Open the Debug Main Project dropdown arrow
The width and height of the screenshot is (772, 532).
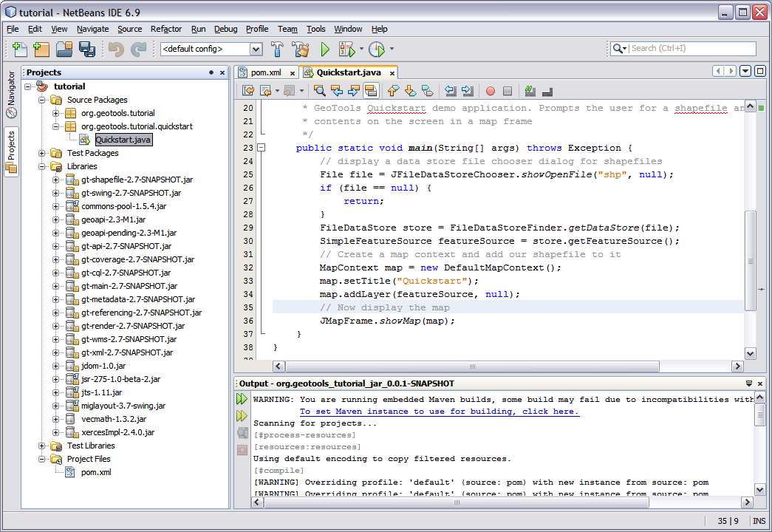pos(361,49)
